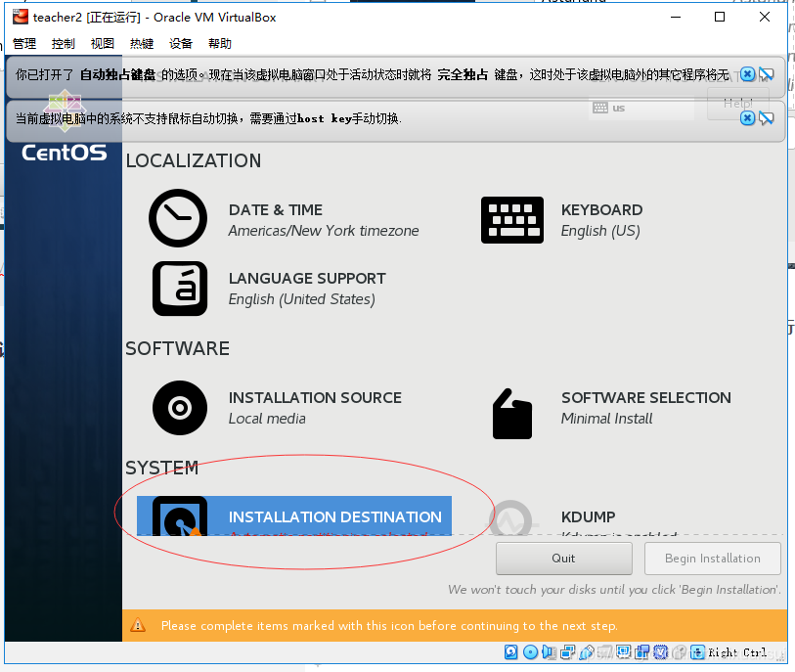Click the video capture indicator in the status bar
This screenshot has width=795, height=672.
(x=642, y=652)
